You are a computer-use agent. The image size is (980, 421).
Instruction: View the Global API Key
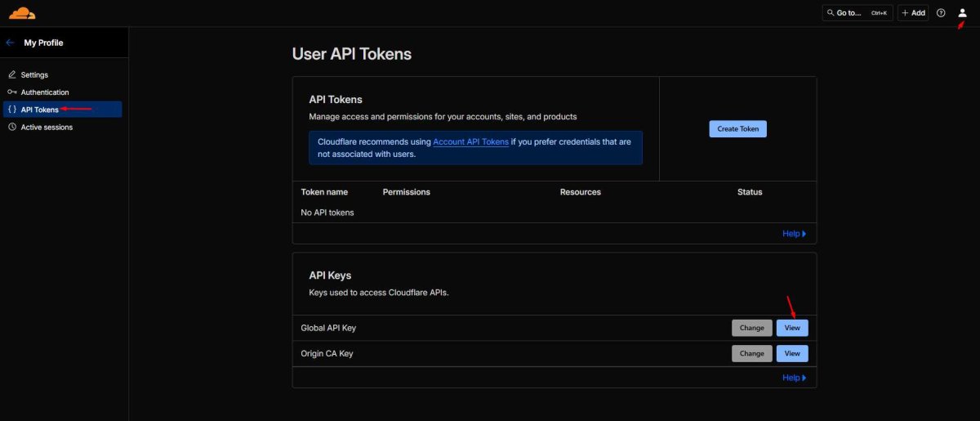pyautogui.click(x=792, y=328)
